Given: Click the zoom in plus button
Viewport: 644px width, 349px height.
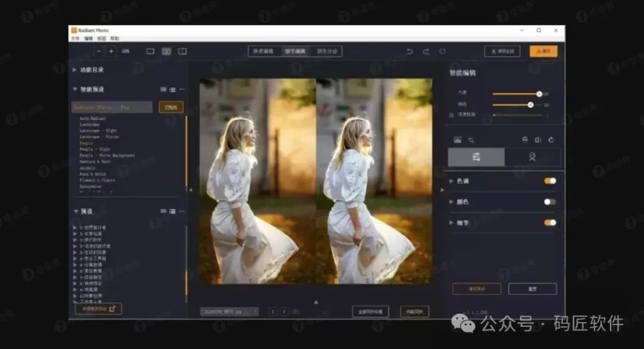Looking at the screenshot, I should click(111, 51).
